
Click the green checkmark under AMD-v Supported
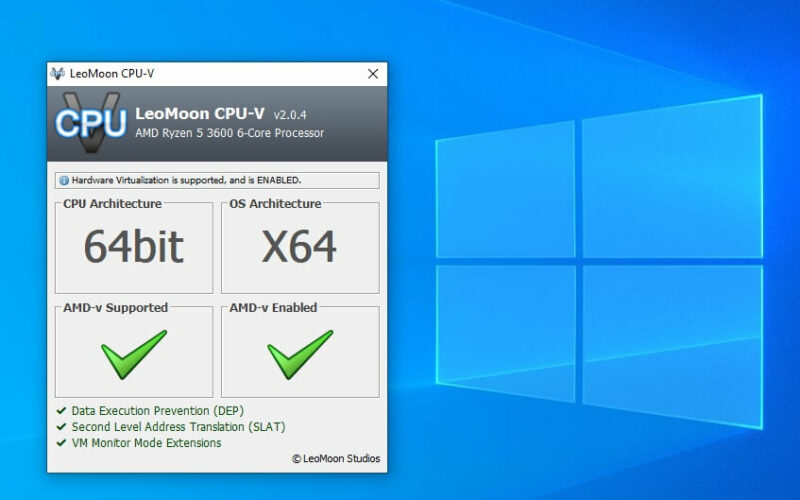pyautogui.click(x=134, y=355)
